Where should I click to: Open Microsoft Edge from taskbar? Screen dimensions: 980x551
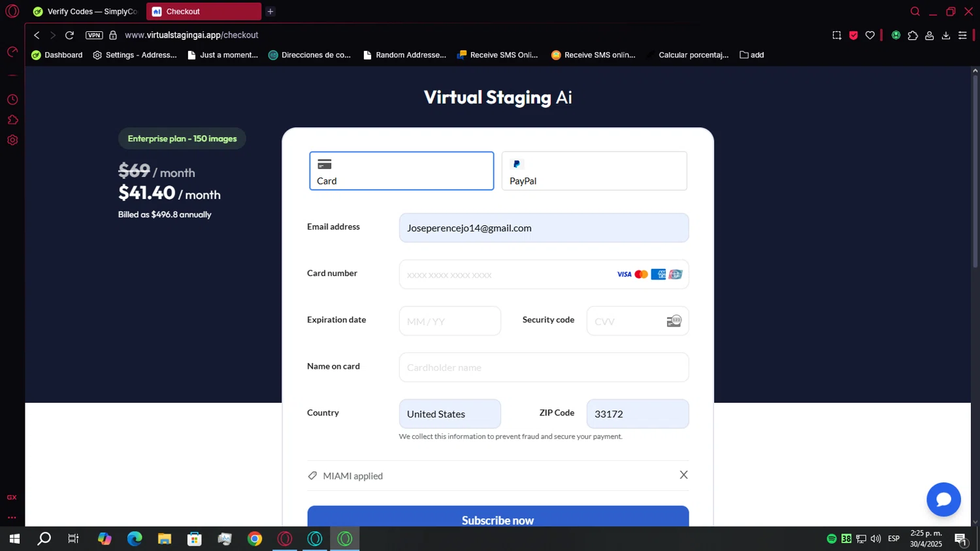[135, 539]
